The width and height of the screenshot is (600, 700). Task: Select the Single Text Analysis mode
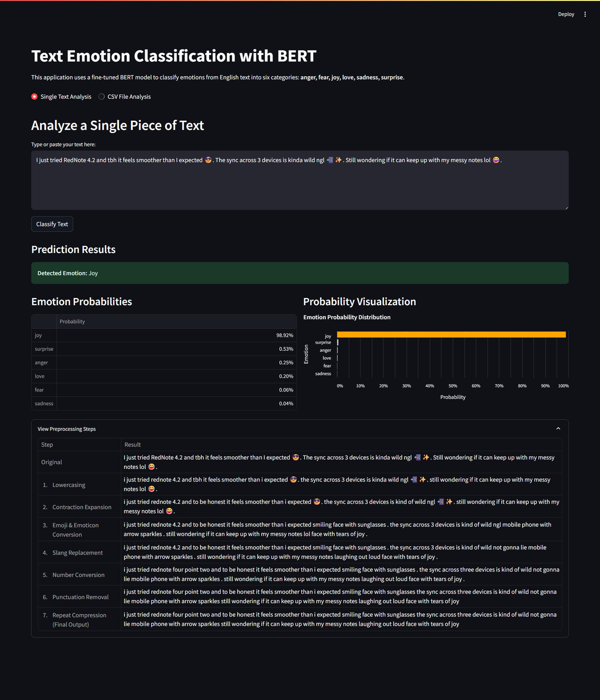[34, 97]
